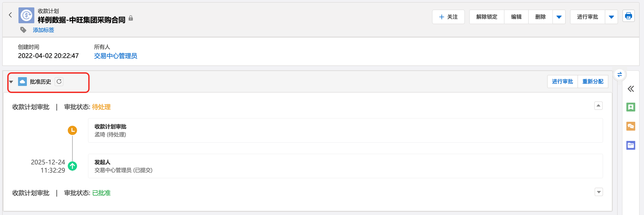Click the 重新分配 button
Screen dimensions: 644x215
(593, 82)
